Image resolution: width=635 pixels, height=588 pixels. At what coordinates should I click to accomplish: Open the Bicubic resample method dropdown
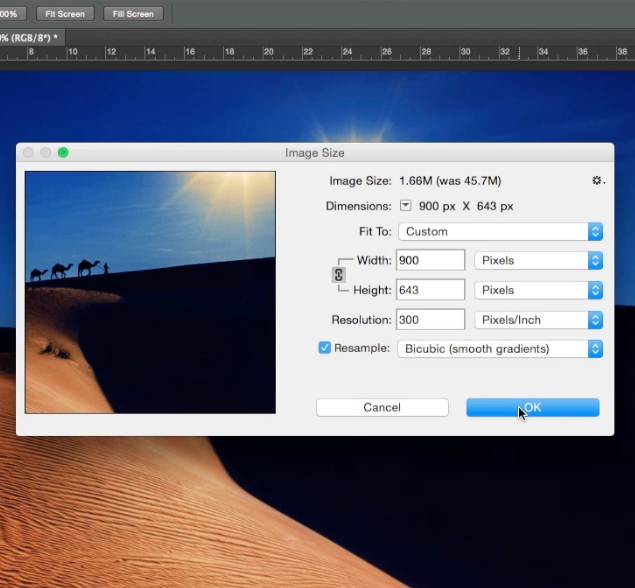[x=500, y=349]
